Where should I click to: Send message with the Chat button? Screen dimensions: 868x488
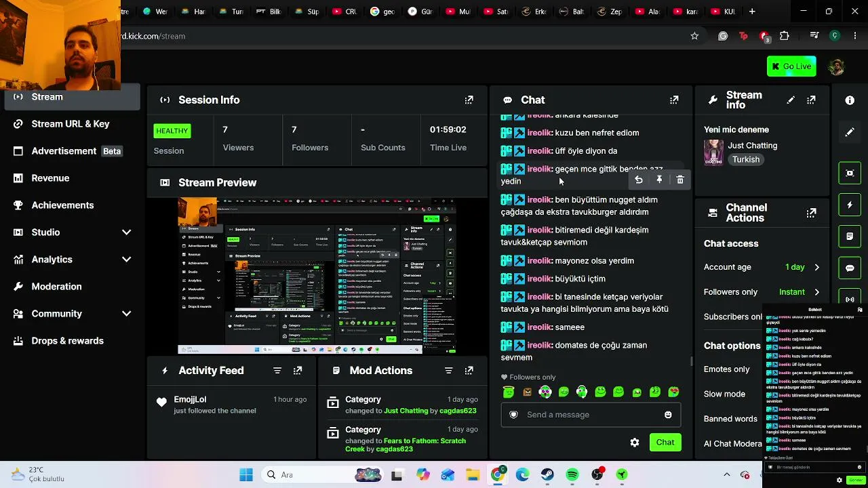click(x=665, y=443)
